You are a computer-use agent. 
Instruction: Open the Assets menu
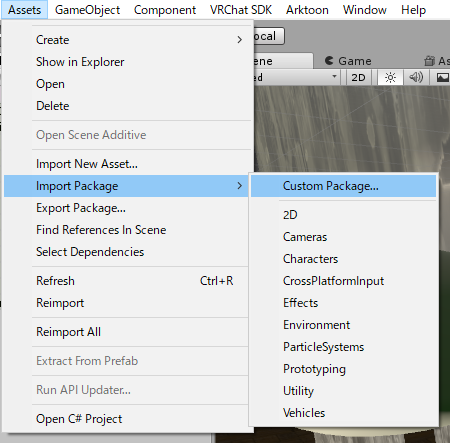[24, 10]
